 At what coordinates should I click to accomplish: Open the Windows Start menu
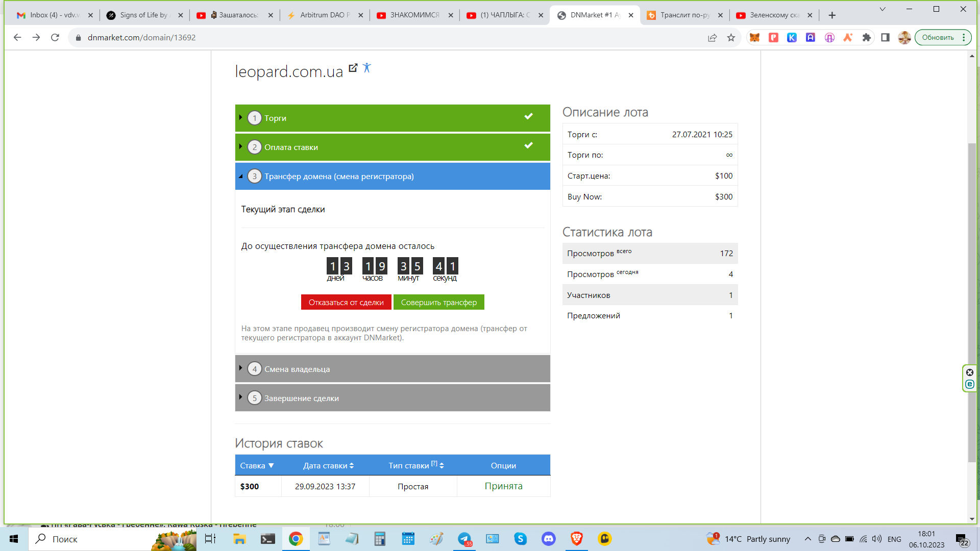(x=14, y=539)
